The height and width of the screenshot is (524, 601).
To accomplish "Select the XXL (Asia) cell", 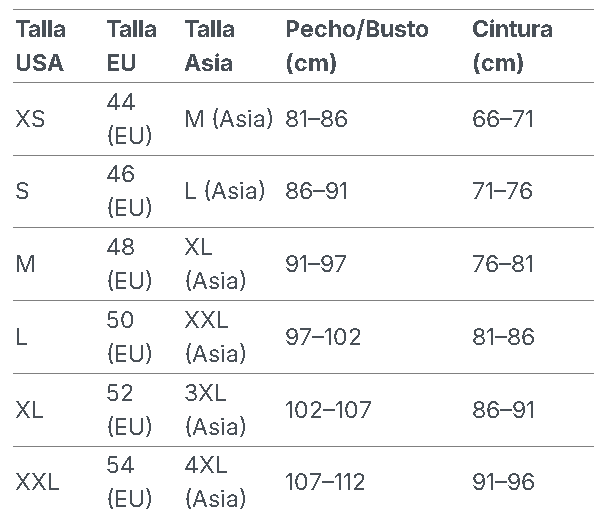I will pos(215,337).
